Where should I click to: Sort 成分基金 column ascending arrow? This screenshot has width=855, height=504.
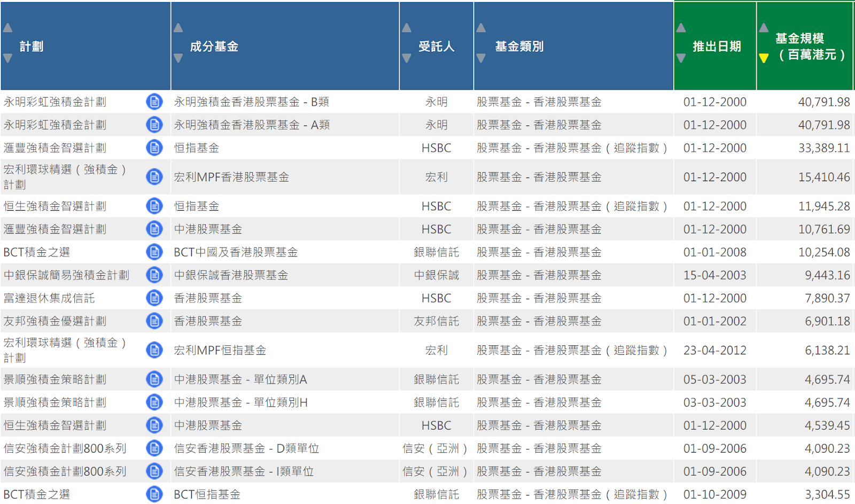click(178, 28)
